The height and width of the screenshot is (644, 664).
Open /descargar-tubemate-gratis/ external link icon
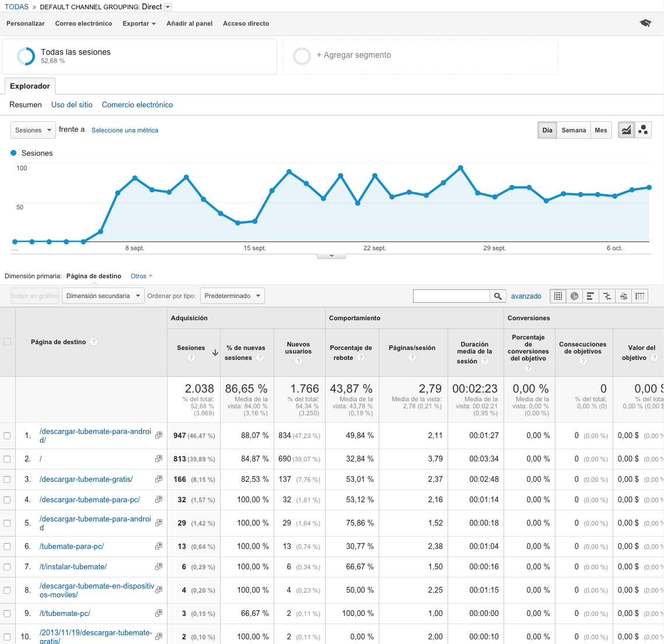tap(159, 479)
